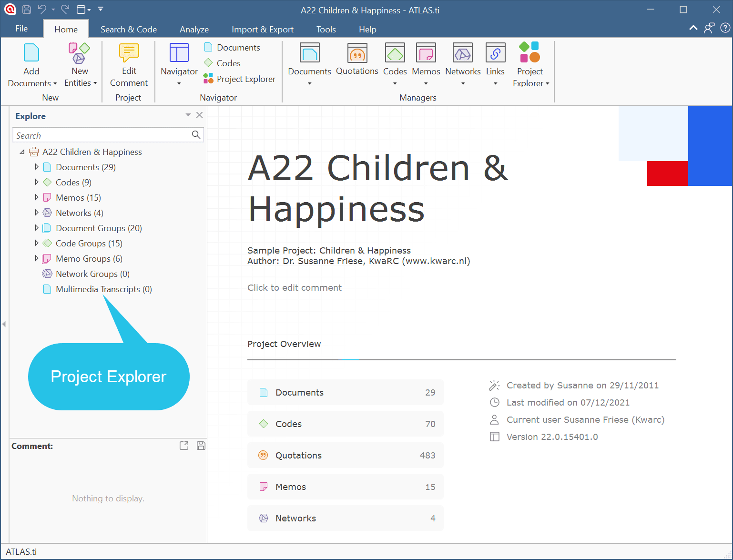Select Network Groups (0) tree item

(86, 274)
